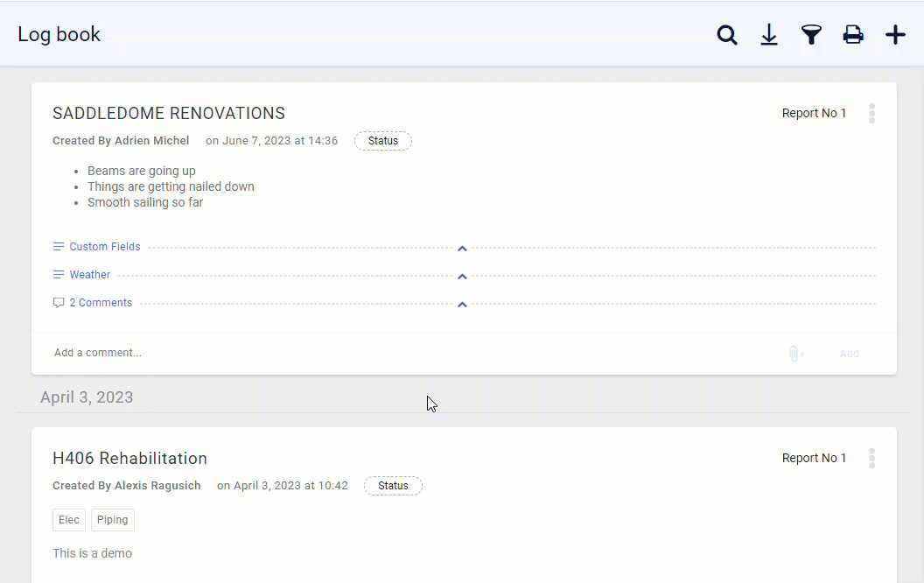The height and width of the screenshot is (583, 924).
Task: Set Status on H406 Rehabilitation entry
Action: click(393, 486)
